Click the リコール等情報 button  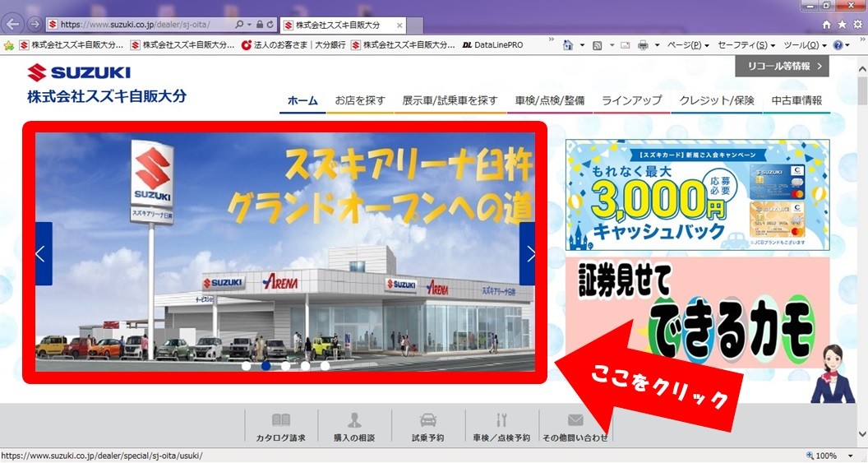pos(782,66)
